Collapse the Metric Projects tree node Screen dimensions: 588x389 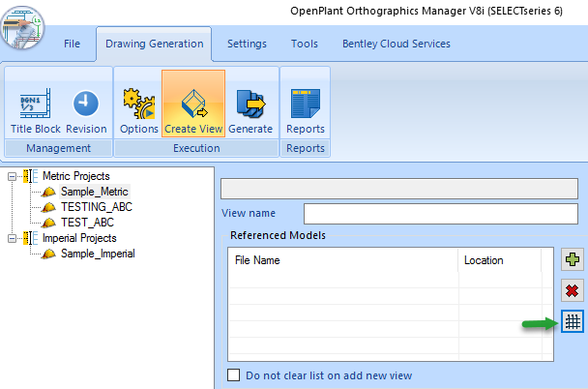pyautogui.click(x=12, y=176)
